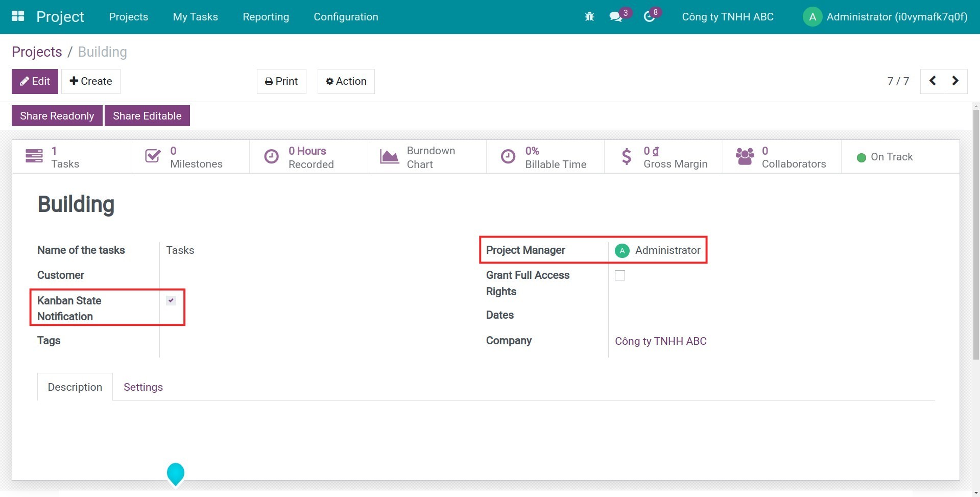Click the Share Readonly button
Image resolution: width=980 pixels, height=497 pixels.
point(57,116)
